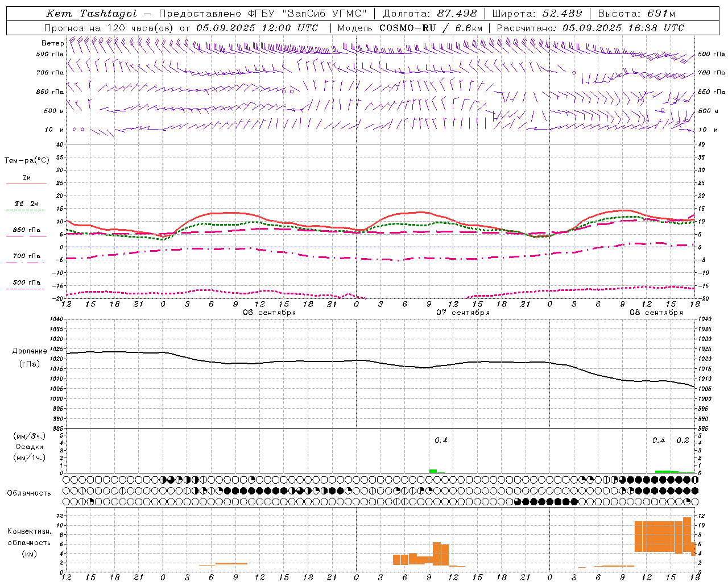Select the 'Предоставлено ФГБУ "ЗапСиб УГМС"' text
728x582 pixels.
[263, 14]
